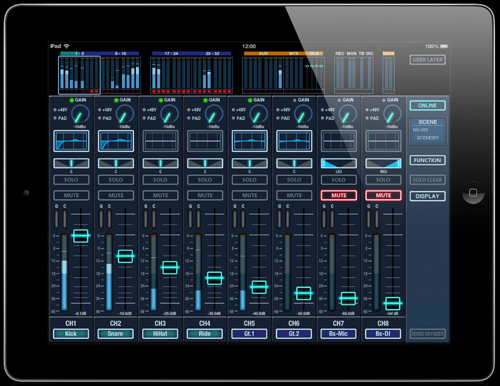This screenshot has width=500, height=386.
Task: Click the DISPLAY button
Action: click(428, 196)
